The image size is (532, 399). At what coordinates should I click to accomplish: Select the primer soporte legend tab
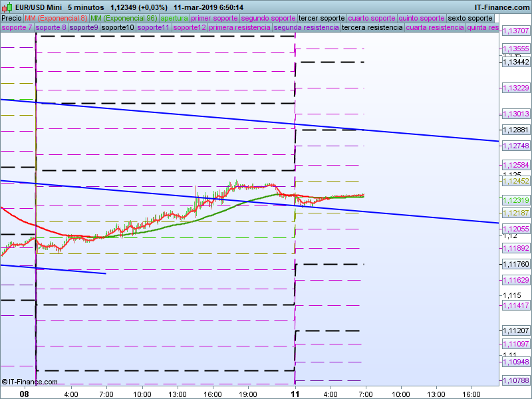(x=214, y=18)
